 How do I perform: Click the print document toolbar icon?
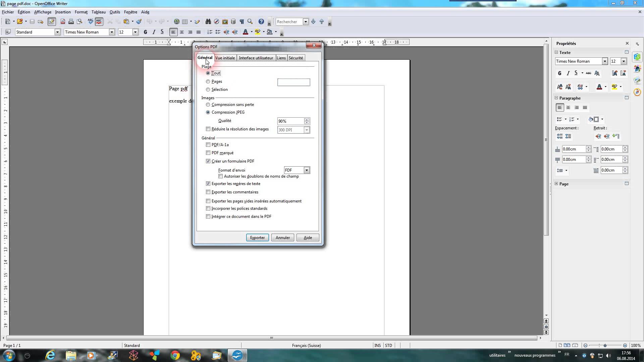[71, 21]
